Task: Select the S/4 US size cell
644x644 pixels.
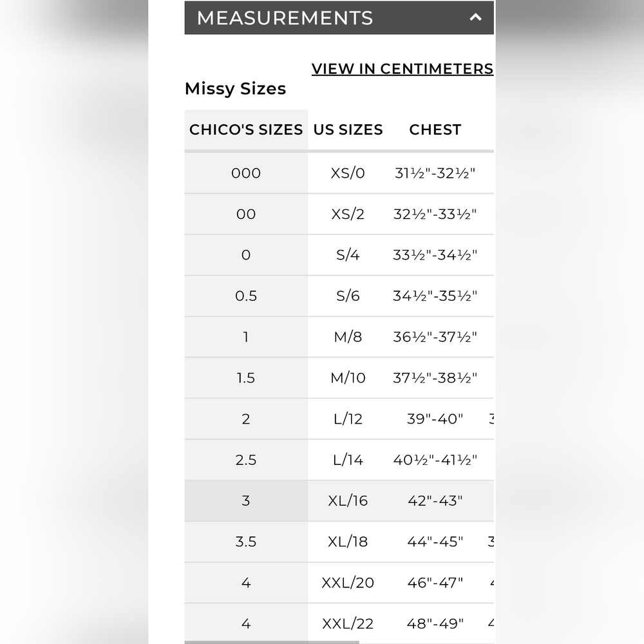Action: coord(348,255)
